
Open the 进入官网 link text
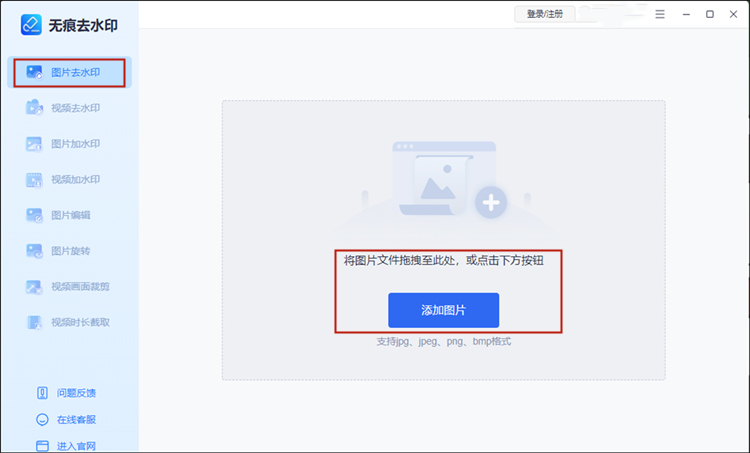pos(77,446)
